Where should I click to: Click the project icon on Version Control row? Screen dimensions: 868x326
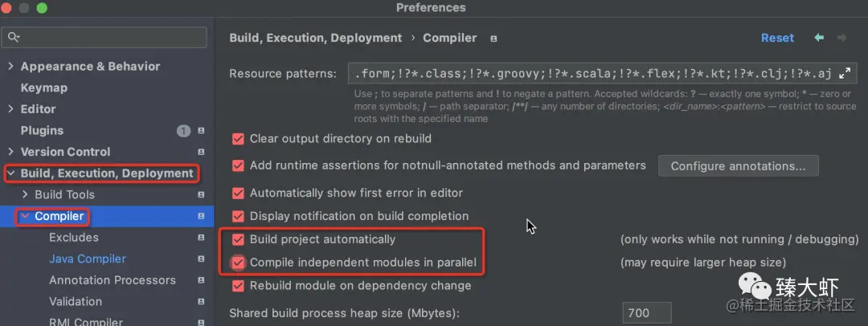(x=201, y=153)
